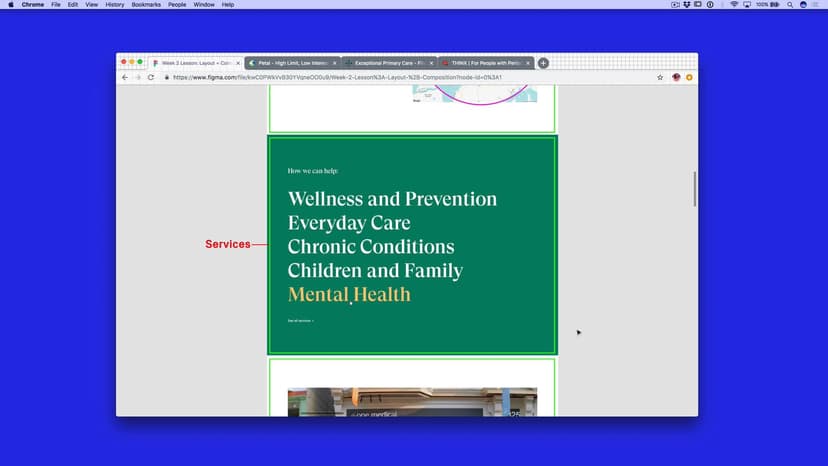Screen dimensions: 828x466
Task: Click the page's vertical scrollbar thumb
Action: pyautogui.click(x=694, y=189)
